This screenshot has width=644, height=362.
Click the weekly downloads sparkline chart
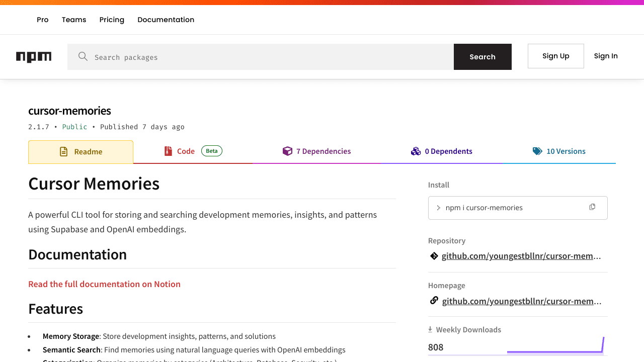point(555,346)
